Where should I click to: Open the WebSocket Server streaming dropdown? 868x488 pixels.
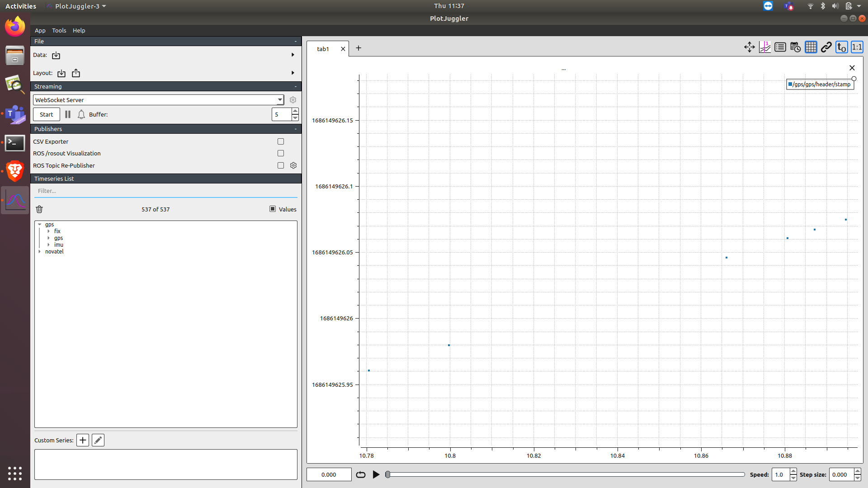pos(280,100)
